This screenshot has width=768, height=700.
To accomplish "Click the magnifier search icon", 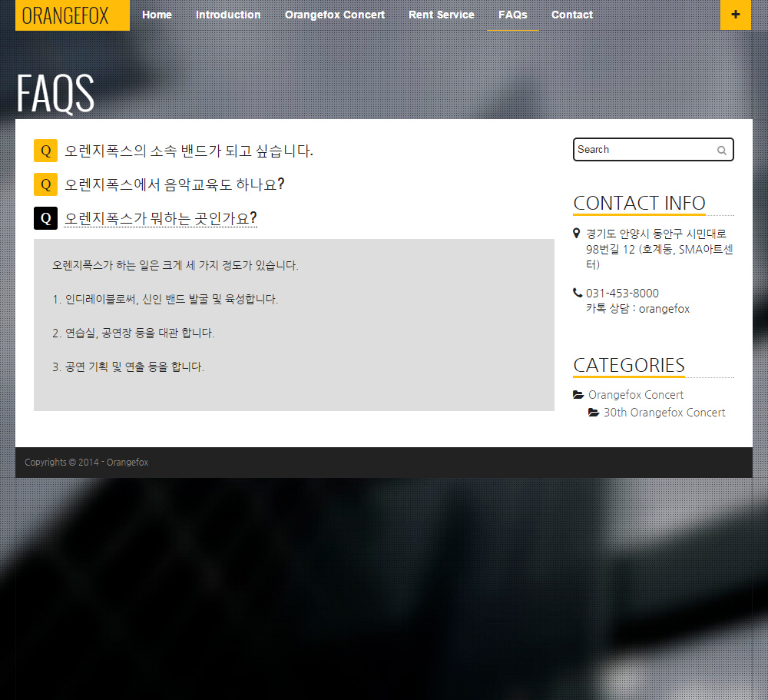I will click(721, 151).
